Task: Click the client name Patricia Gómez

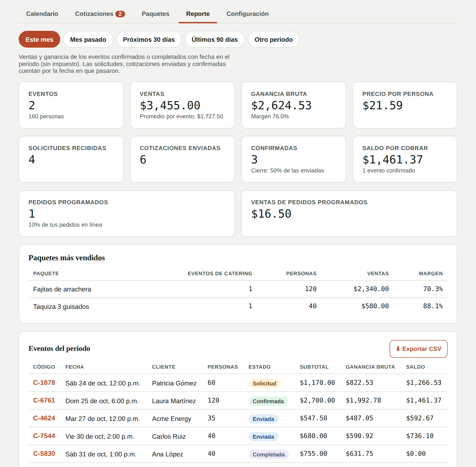Action: 174,383
